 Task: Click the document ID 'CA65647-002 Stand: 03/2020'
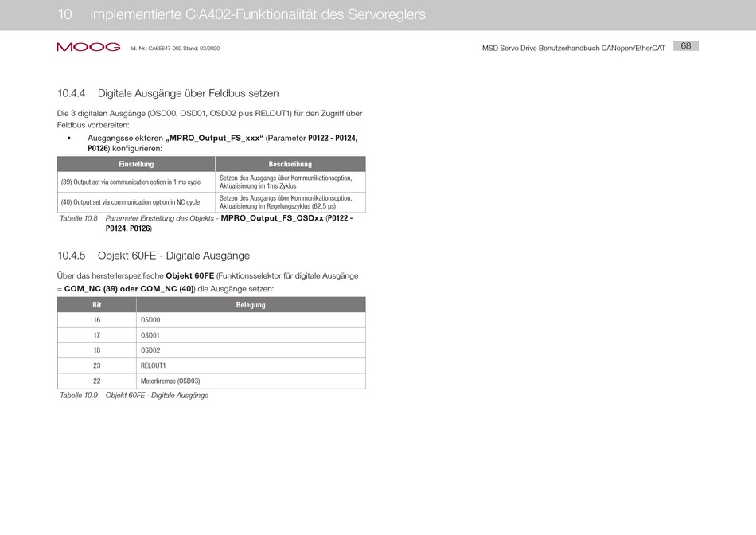(x=184, y=49)
